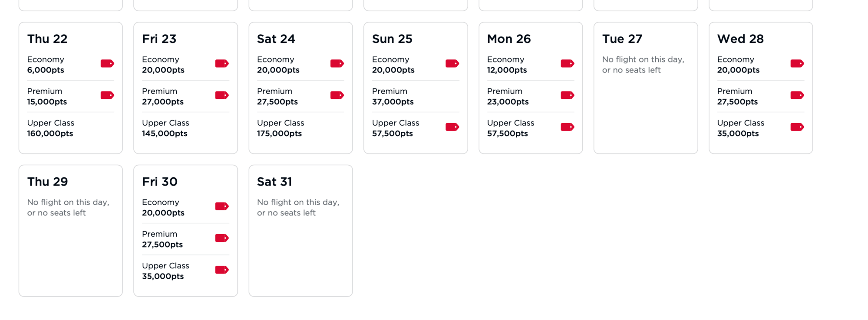Screen dimensions: 868x320
Task: Select the Fri 30 Upper Class tag icon
Action: pos(222,270)
